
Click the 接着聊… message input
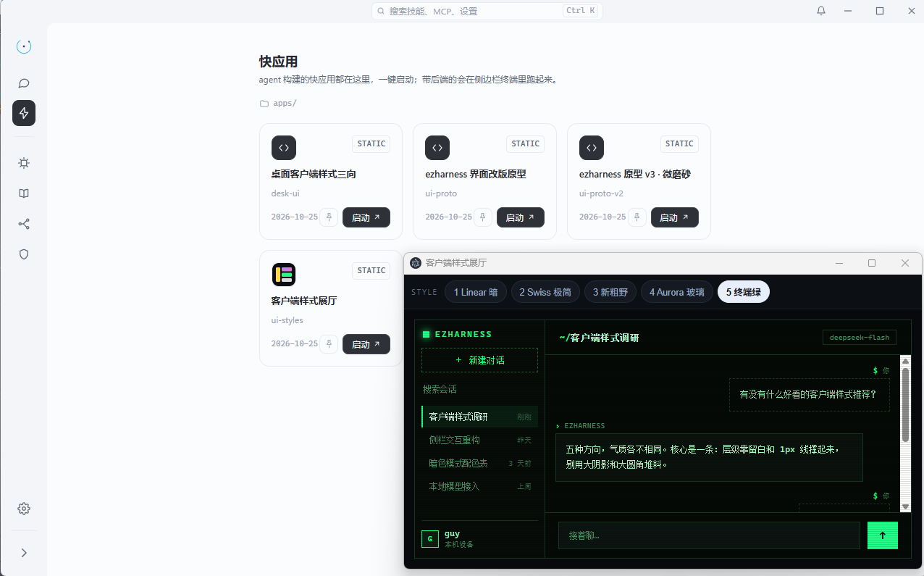(x=709, y=535)
